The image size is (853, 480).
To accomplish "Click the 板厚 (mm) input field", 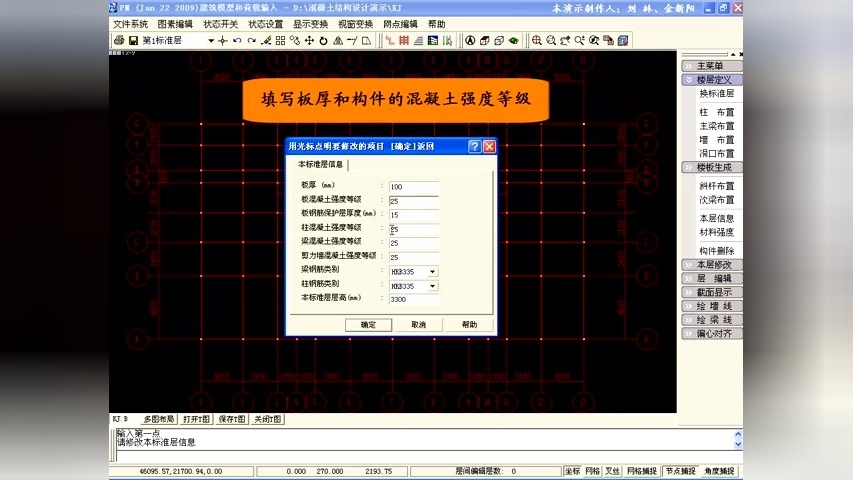I will [x=414, y=187].
